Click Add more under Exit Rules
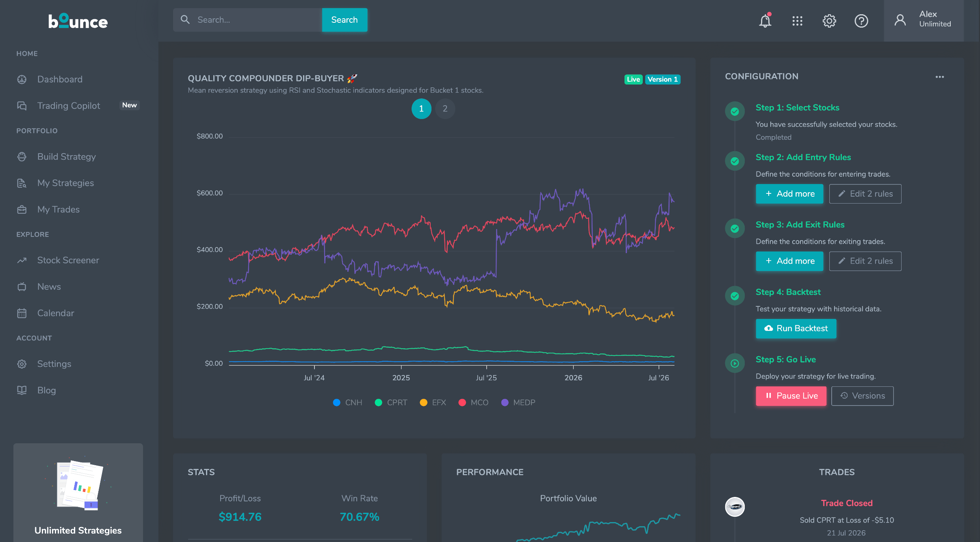Screen dimensions: 980x542 [789, 261]
